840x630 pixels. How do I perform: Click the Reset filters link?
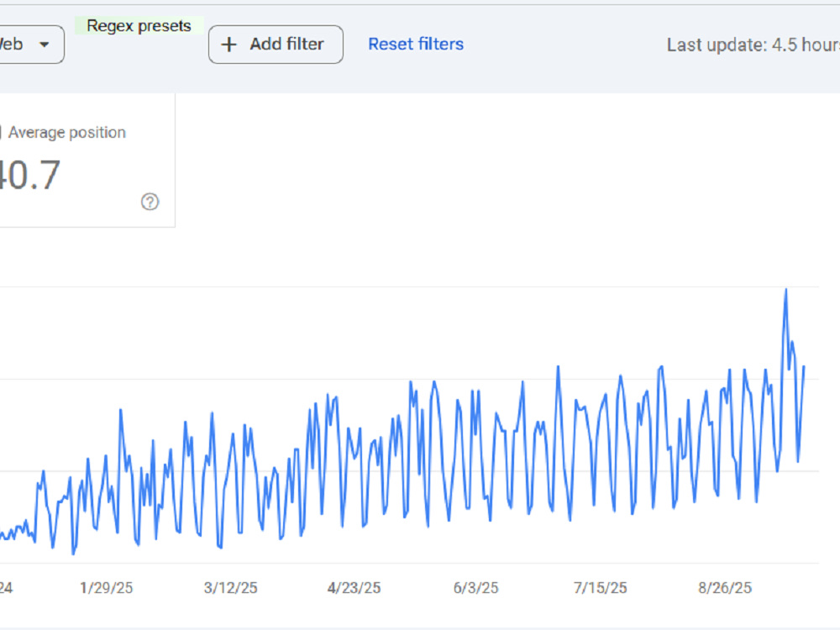pos(416,44)
